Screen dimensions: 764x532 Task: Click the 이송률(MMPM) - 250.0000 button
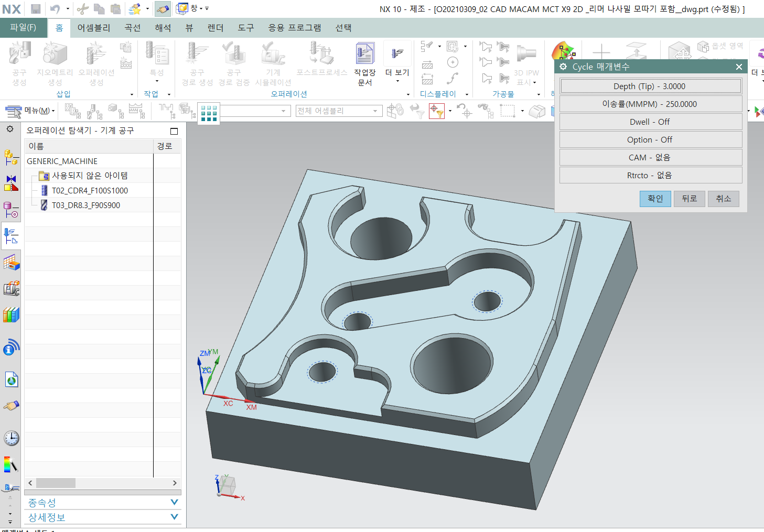pos(651,104)
